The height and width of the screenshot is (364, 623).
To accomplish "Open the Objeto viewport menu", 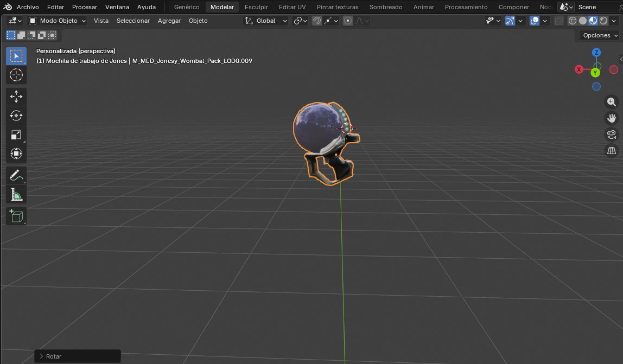I will (198, 21).
